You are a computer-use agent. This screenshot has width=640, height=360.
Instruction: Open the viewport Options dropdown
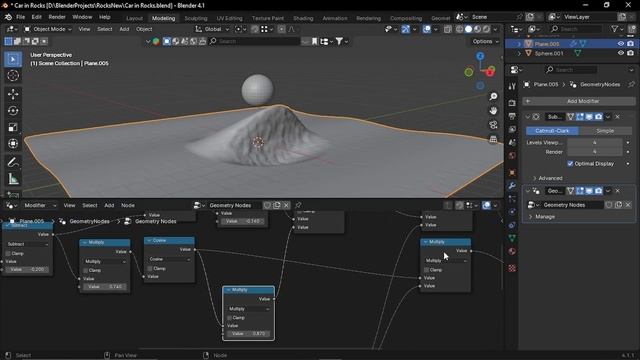[x=486, y=41]
